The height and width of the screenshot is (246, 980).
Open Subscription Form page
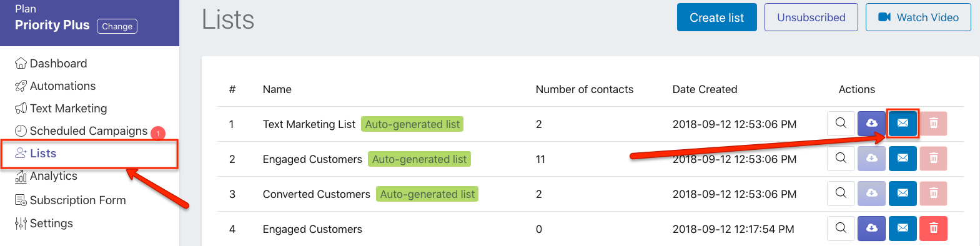pyautogui.click(x=71, y=200)
